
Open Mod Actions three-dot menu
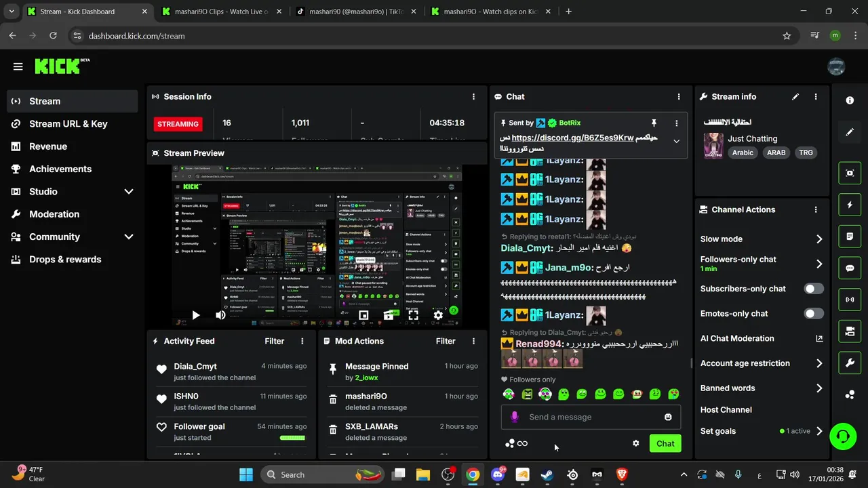coord(473,342)
